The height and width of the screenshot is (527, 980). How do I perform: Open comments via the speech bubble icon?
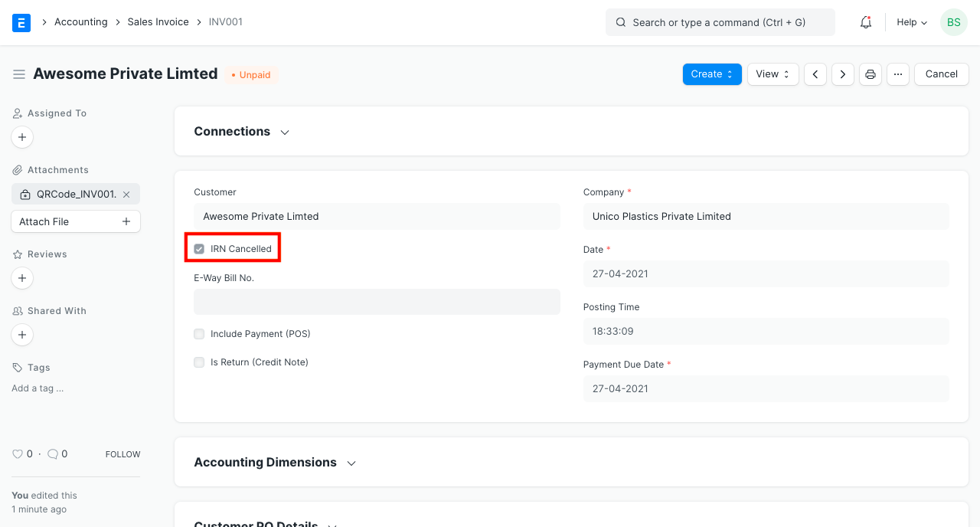coord(52,453)
